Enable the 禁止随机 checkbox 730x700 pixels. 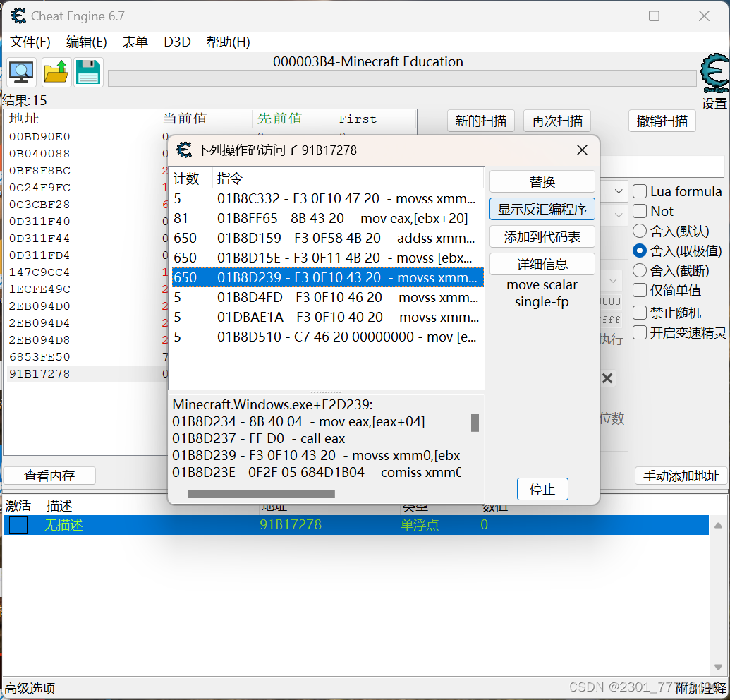coord(640,313)
